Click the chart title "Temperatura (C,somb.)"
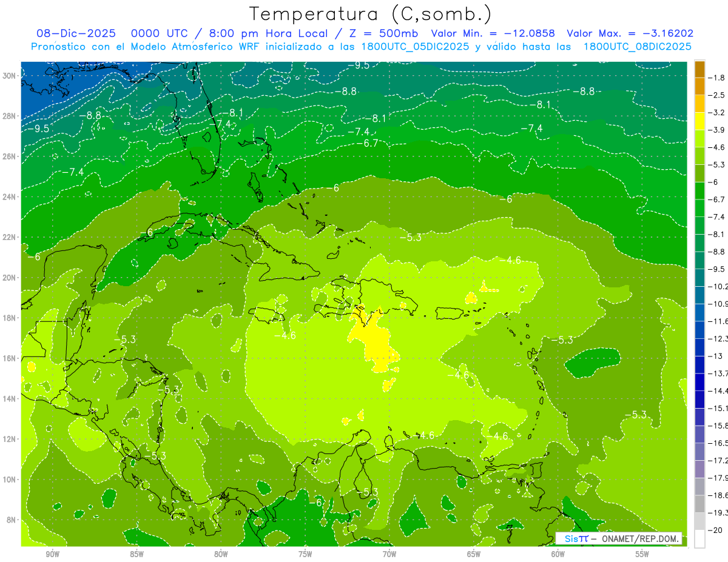 coord(371,14)
